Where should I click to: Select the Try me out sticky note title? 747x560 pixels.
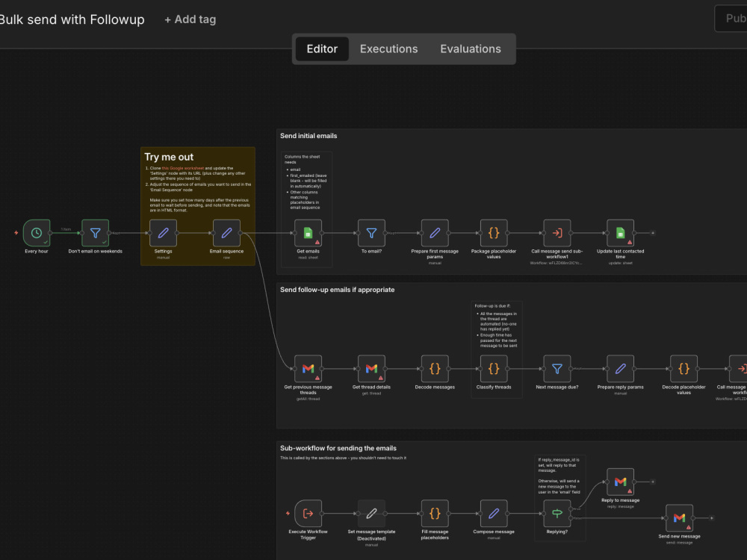169,157
